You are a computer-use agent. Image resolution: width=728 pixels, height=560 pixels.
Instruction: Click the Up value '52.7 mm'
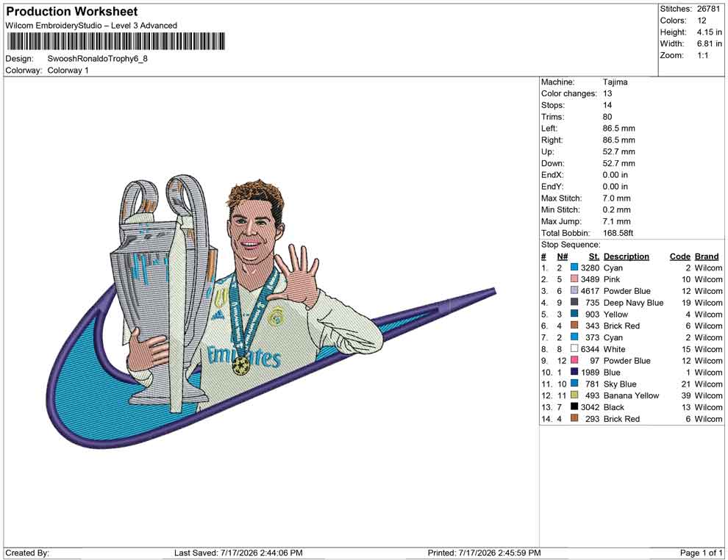point(619,151)
